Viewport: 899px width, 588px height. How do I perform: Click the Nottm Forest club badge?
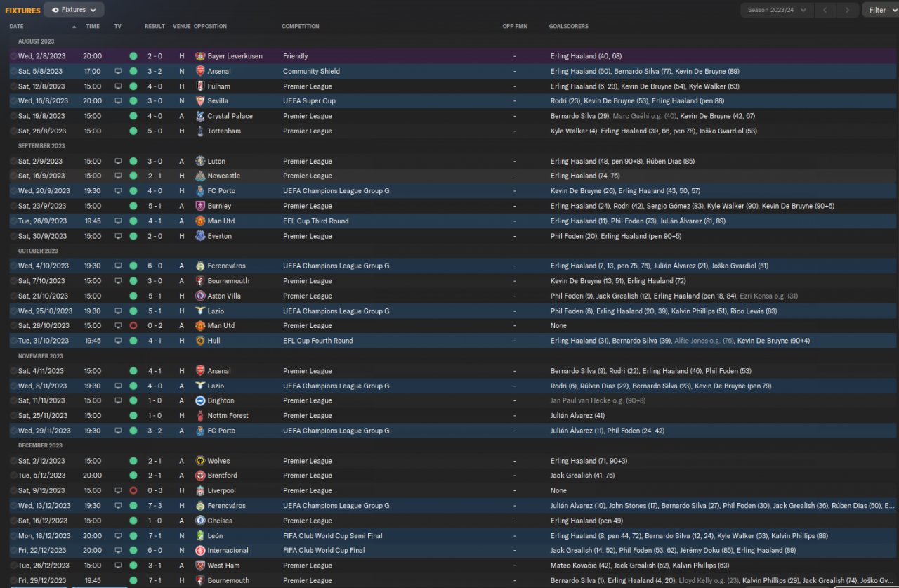pyautogui.click(x=200, y=416)
